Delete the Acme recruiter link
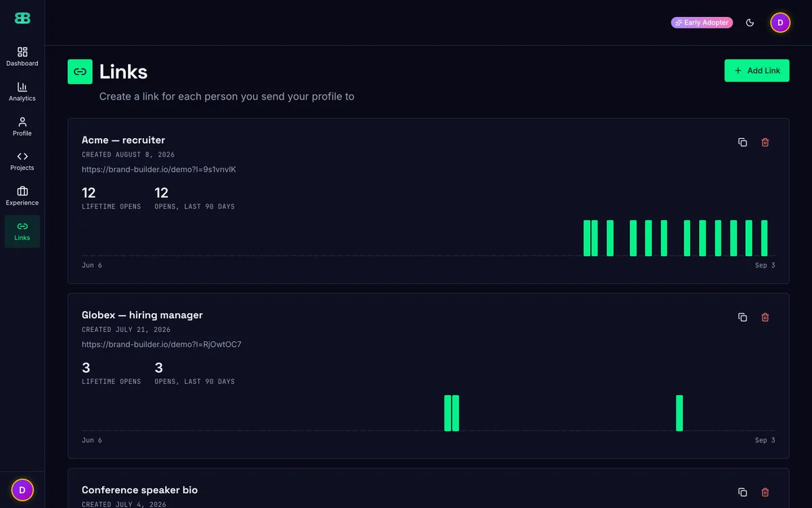The height and width of the screenshot is (508, 812). tap(765, 142)
